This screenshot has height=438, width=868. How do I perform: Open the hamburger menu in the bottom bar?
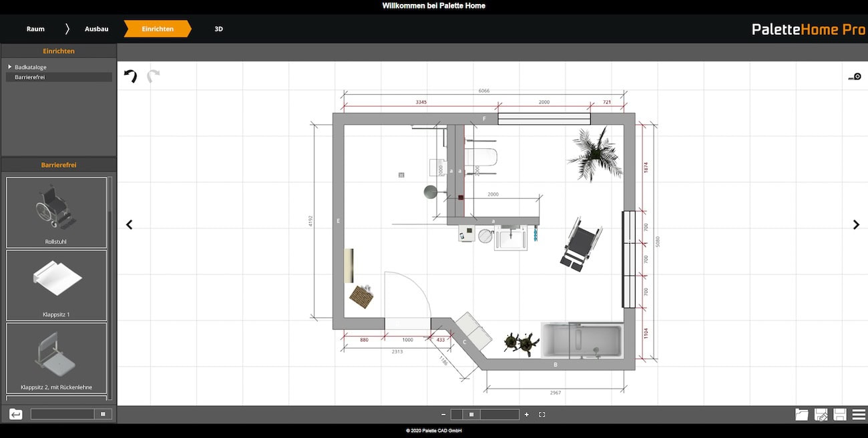[x=859, y=415]
